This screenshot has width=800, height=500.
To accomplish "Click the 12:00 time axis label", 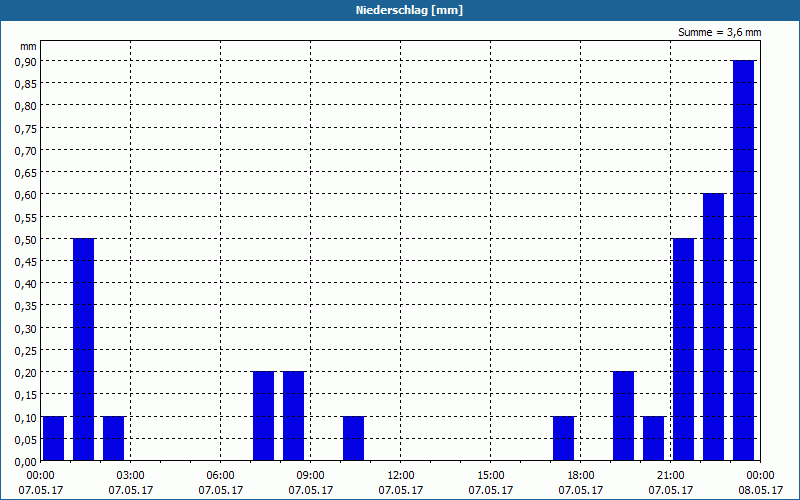I will coord(401,475).
